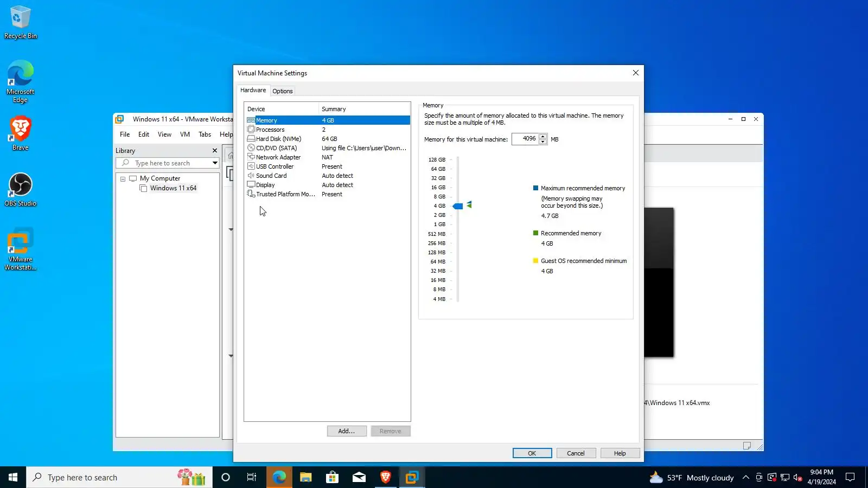Click the memory slider handle at 4 GB

[x=458, y=206]
